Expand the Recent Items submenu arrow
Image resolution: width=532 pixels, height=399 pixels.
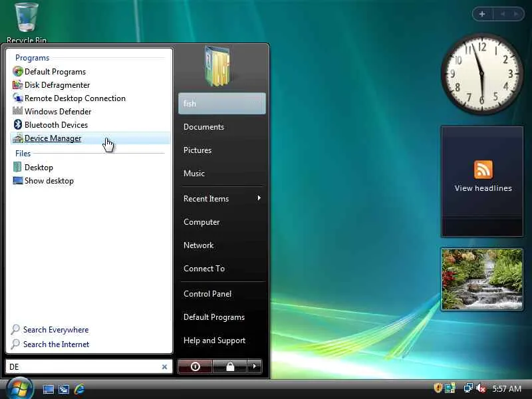coord(259,198)
